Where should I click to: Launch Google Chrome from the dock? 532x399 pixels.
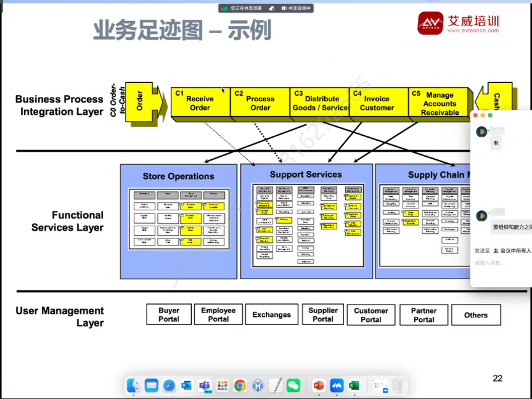(240, 386)
